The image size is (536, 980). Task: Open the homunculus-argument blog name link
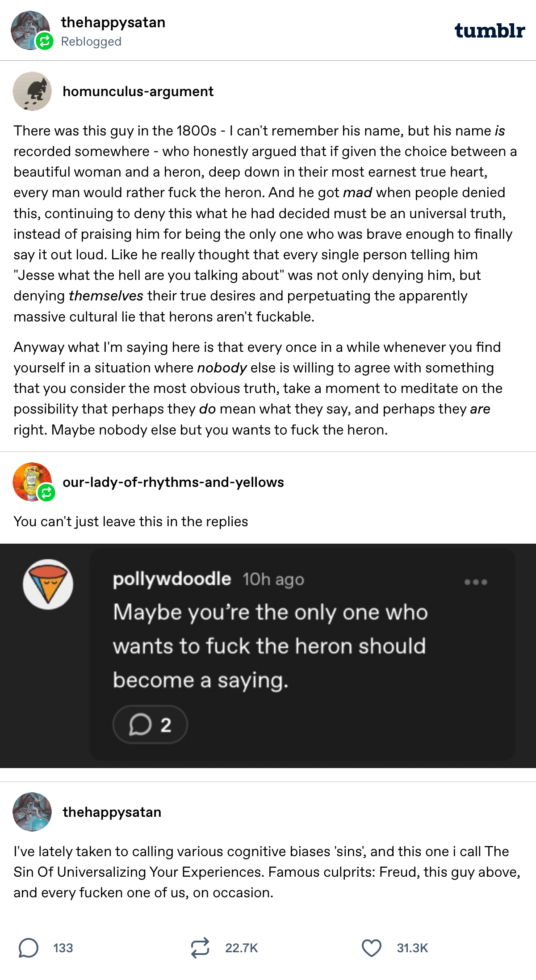tap(138, 91)
